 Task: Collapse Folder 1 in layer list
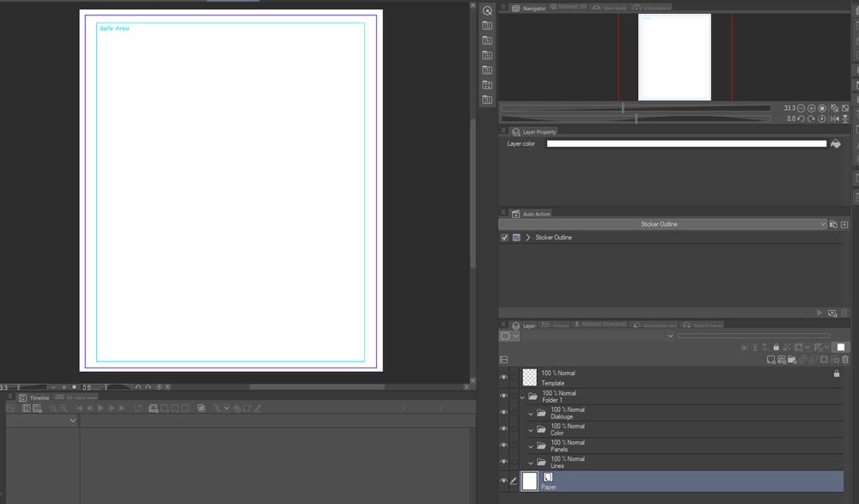tap(522, 398)
